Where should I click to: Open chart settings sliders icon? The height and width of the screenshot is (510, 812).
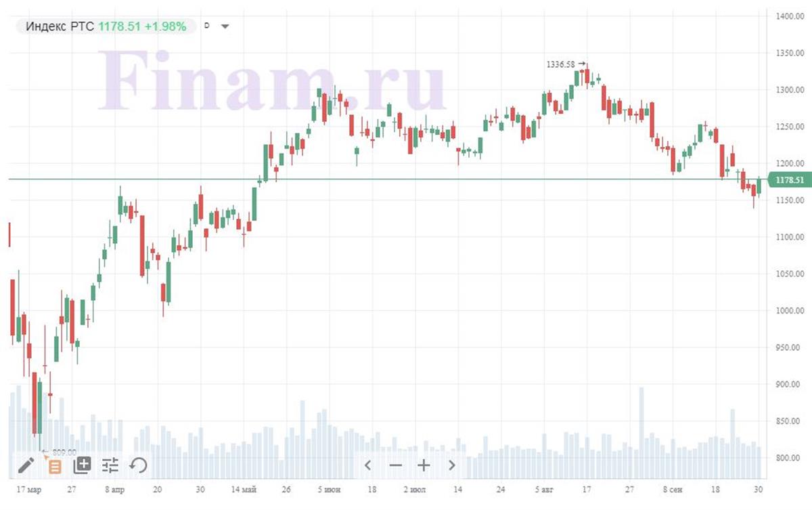click(x=110, y=465)
